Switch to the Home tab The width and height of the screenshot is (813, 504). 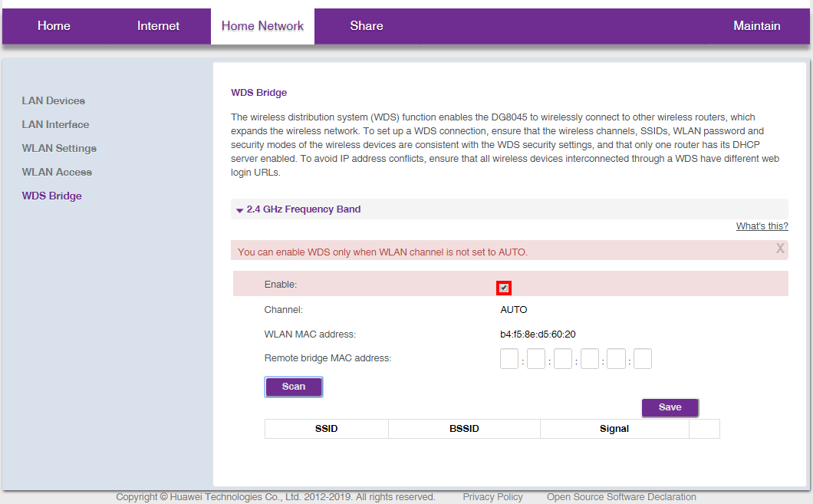54,25
